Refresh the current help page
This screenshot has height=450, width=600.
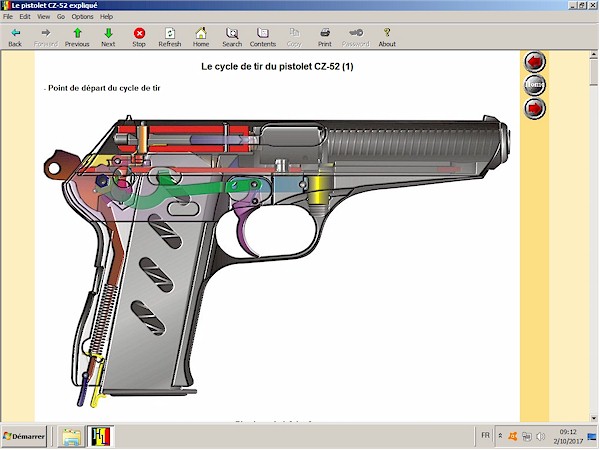pyautogui.click(x=170, y=38)
